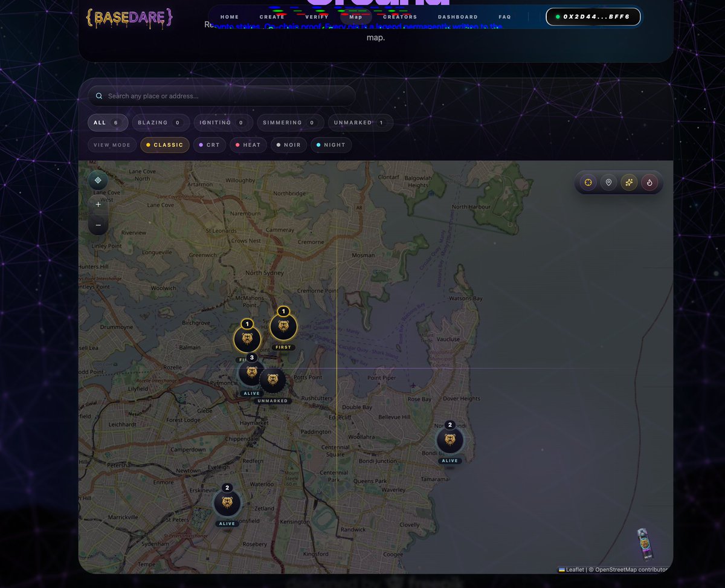Click the BaseDare logo
Image resolution: width=725 pixels, height=588 pixels.
coord(129,18)
